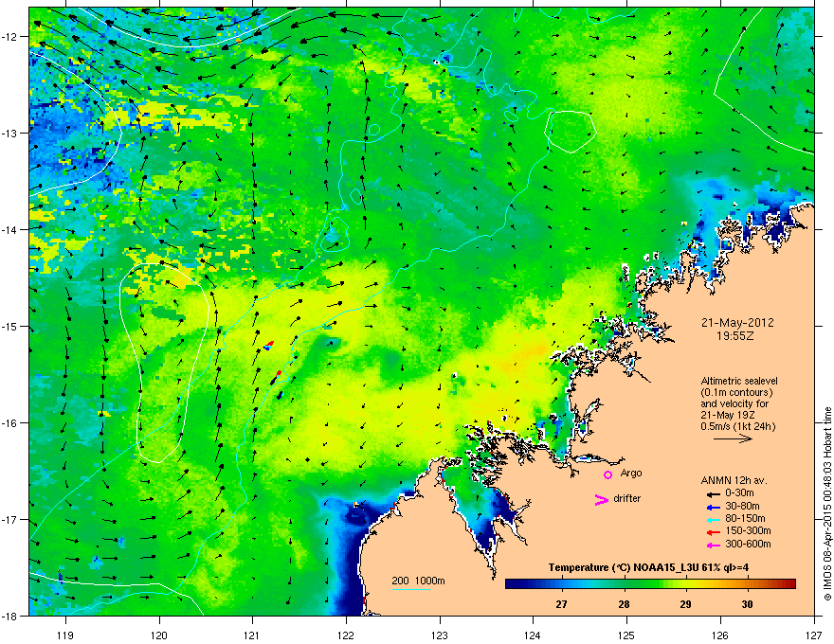
Task: Click the cyan 80-150m legend arrow
Action: (713, 519)
